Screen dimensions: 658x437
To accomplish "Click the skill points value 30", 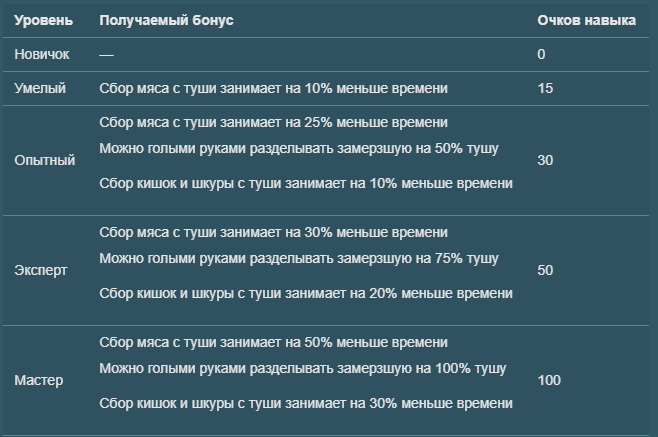I will coord(545,160).
